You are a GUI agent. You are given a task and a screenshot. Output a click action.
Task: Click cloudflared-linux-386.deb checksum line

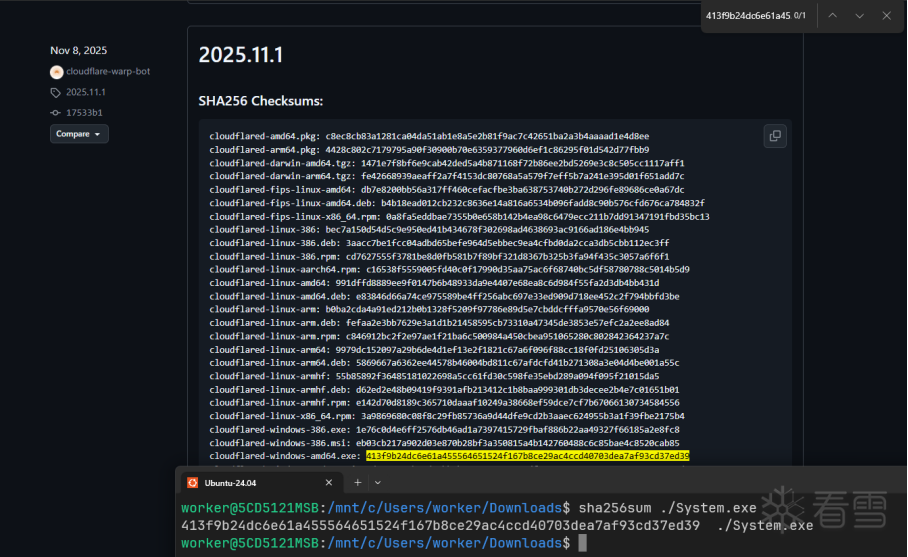440,243
